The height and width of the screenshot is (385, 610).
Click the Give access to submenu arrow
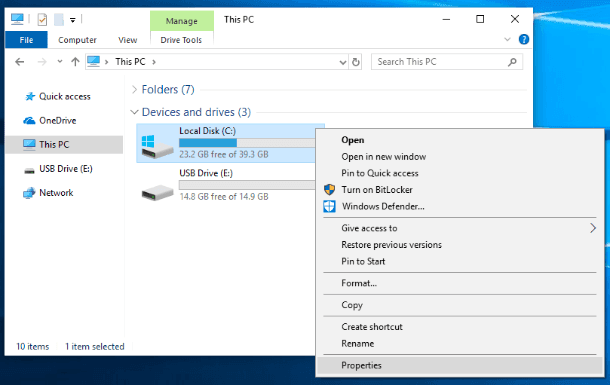coord(592,228)
